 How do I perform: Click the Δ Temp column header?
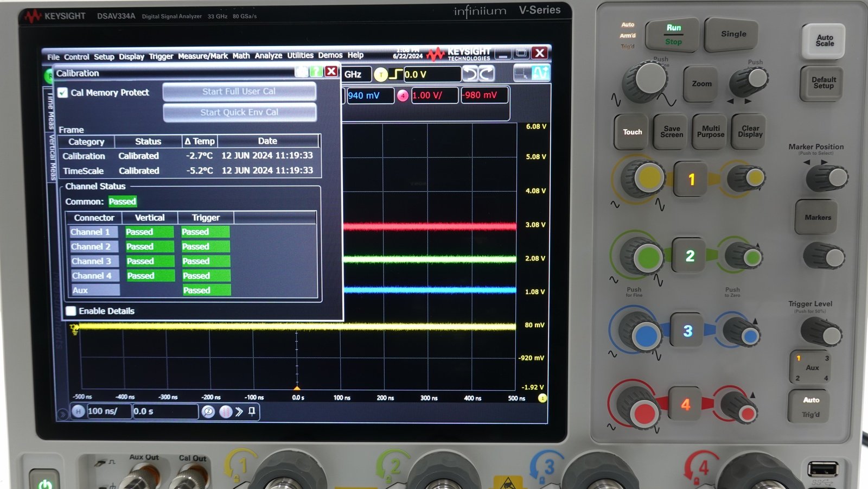click(200, 141)
